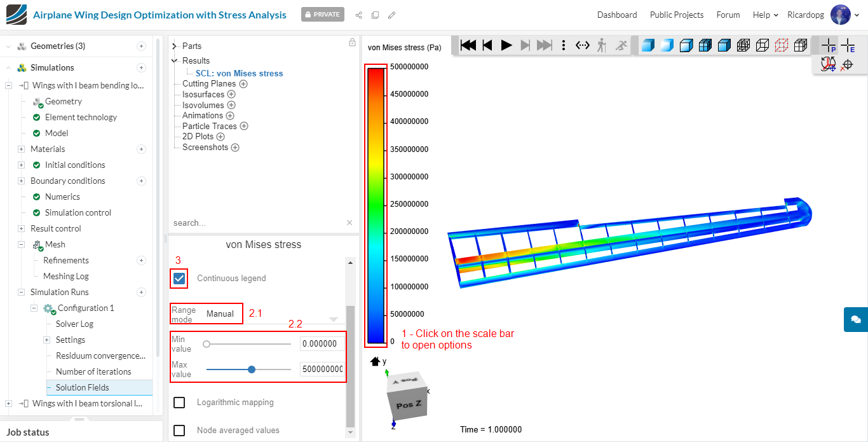Add a new geometry with plus icon

141,46
